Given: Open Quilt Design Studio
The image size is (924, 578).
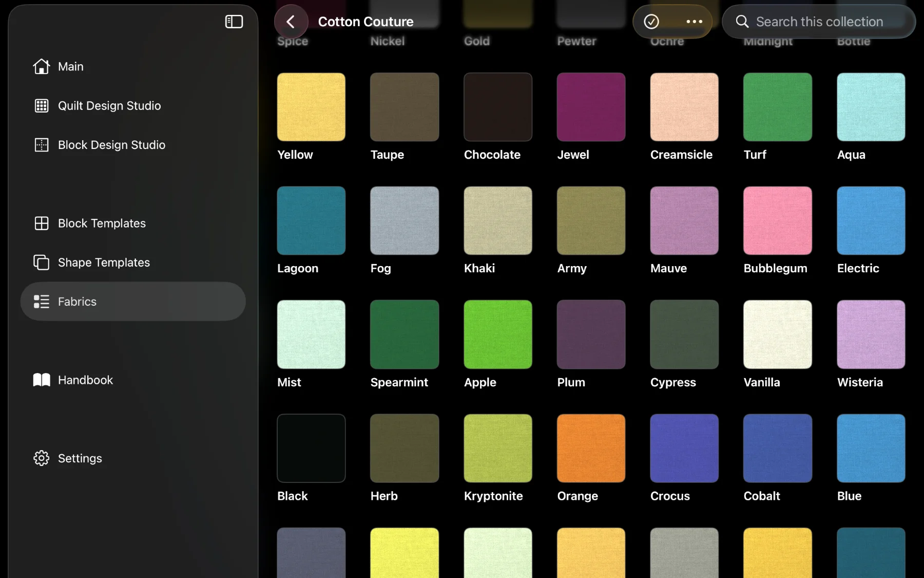Looking at the screenshot, I should 133,106.
